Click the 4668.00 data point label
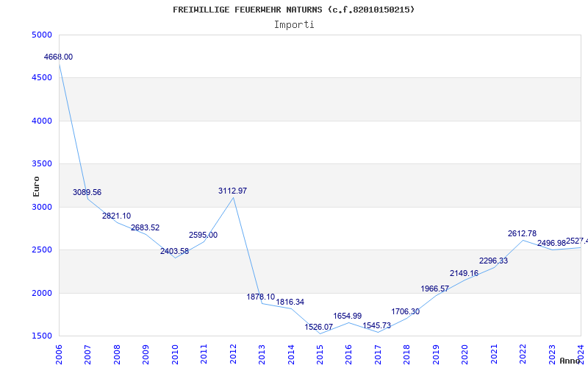The width and height of the screenshot is (588, 368). tap(58, 57)
